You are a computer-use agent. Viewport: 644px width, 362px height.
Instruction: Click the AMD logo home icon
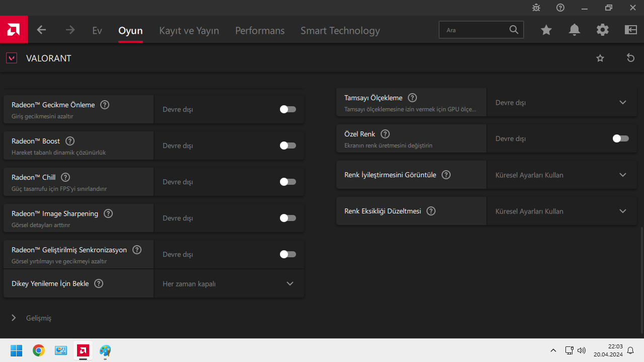point(14,30)
